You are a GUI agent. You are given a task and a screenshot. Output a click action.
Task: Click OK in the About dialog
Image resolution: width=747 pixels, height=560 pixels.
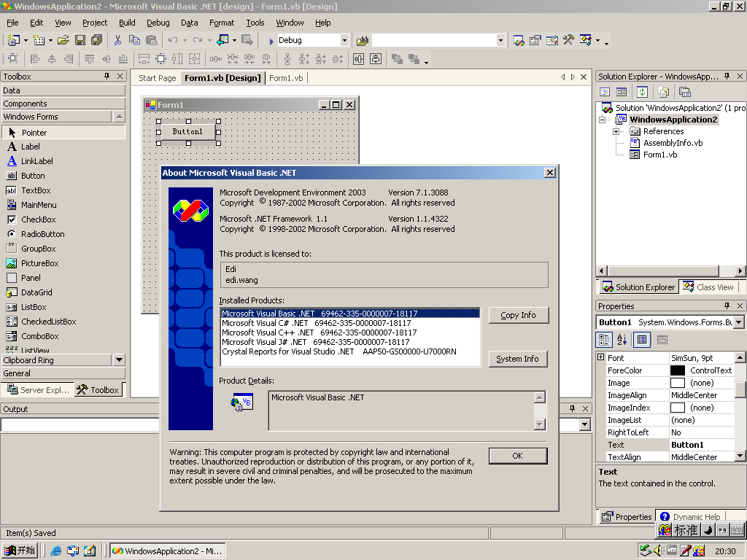click(x=518, y=456)
